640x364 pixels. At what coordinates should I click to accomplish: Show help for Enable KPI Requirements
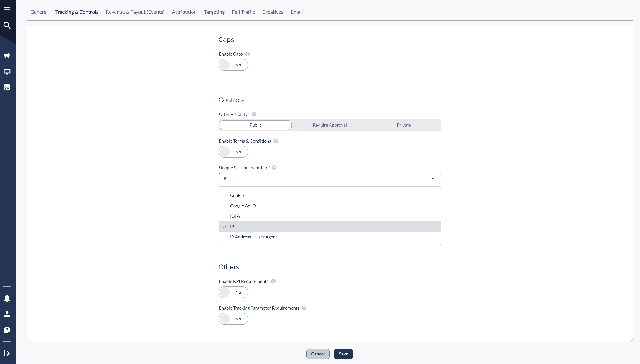pyautogui.click(x=273, y=281)
